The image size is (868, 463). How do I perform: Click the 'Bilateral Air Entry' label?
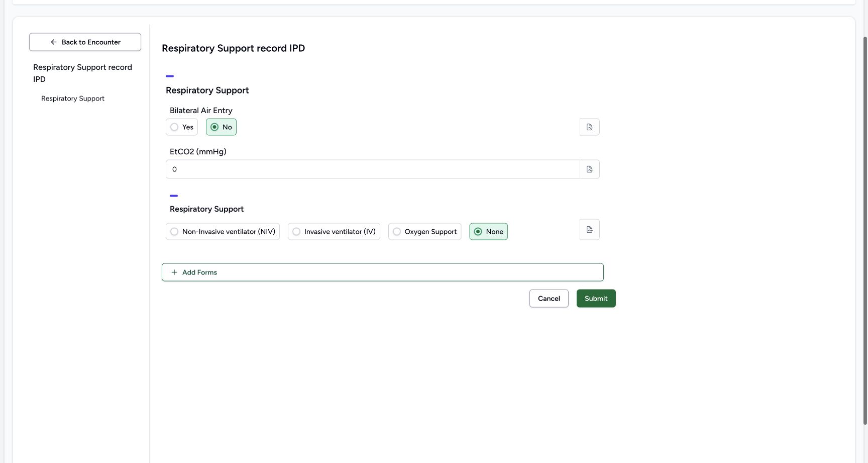201,111
